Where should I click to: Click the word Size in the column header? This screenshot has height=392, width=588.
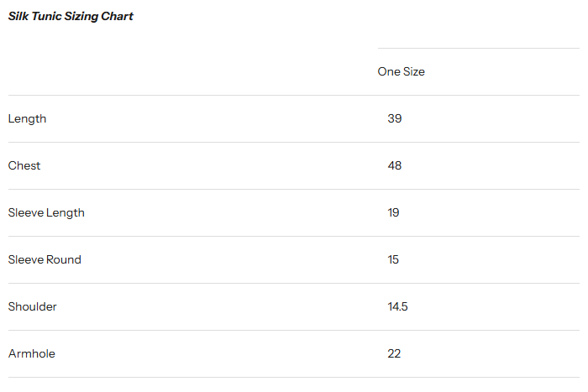tap(413, 72)
